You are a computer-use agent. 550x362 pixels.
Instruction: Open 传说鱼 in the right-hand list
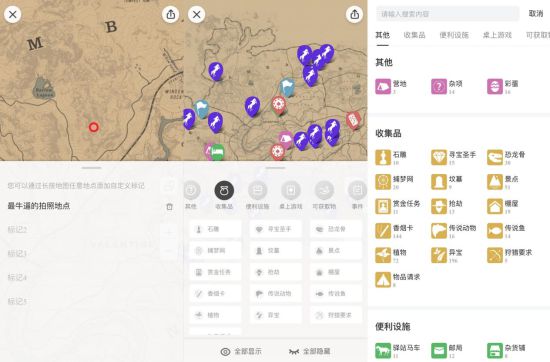[x=506, y=231]
